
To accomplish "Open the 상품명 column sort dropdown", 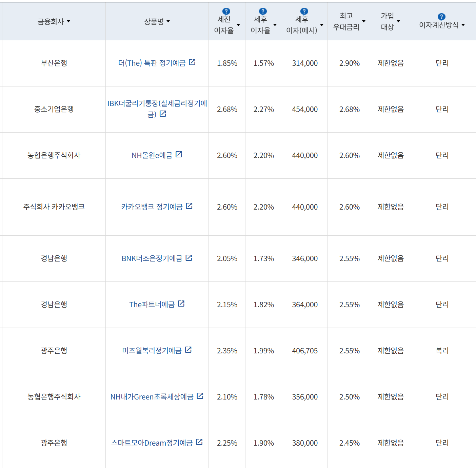I will [x=169, y=21].
